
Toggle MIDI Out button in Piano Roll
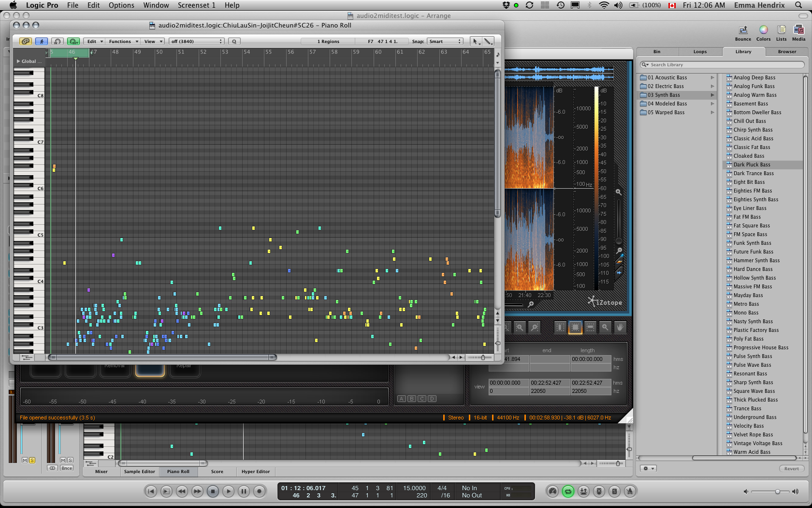[73, 42]
